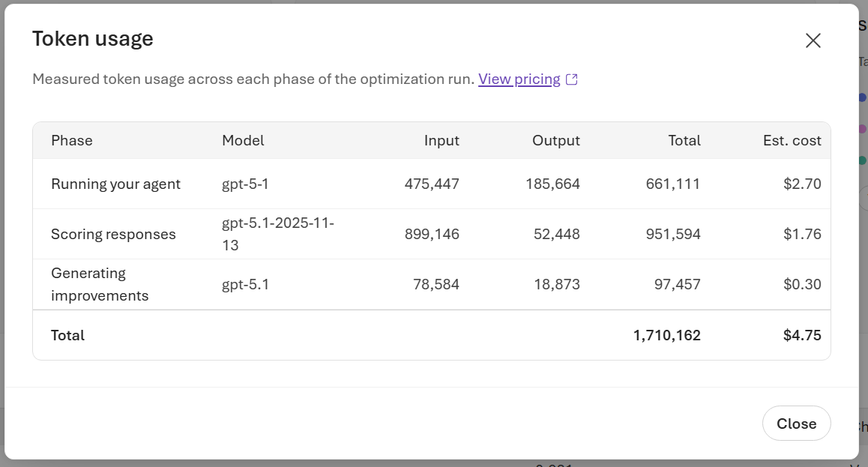Select the Output column header
868x467 pixels.
(555, 140)
